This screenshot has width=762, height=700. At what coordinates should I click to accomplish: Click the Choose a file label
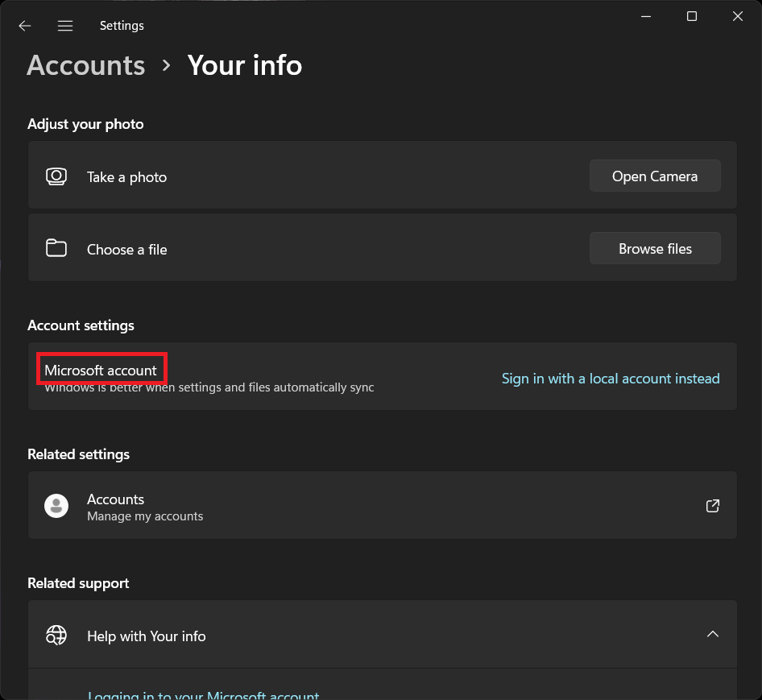click(x=126, y=250)
